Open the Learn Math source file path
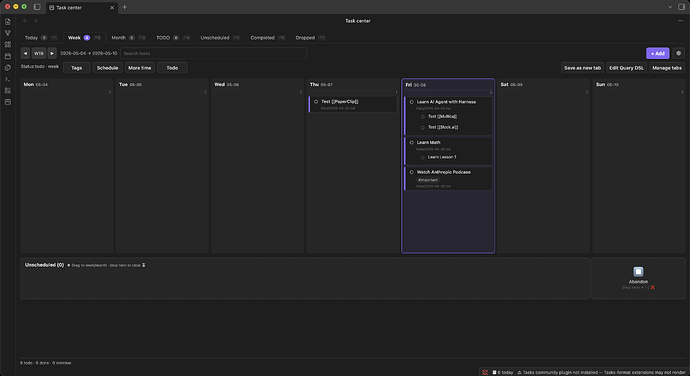 point(433,149)
